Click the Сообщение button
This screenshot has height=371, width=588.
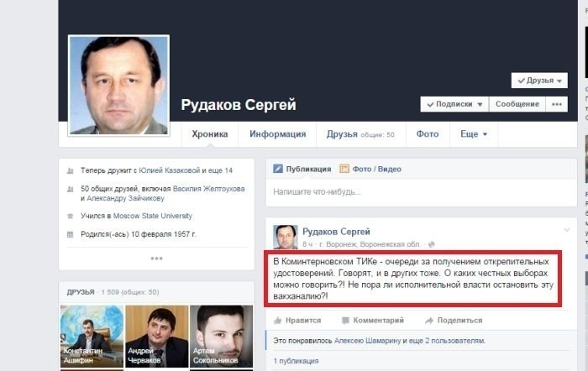pos(517,104)
